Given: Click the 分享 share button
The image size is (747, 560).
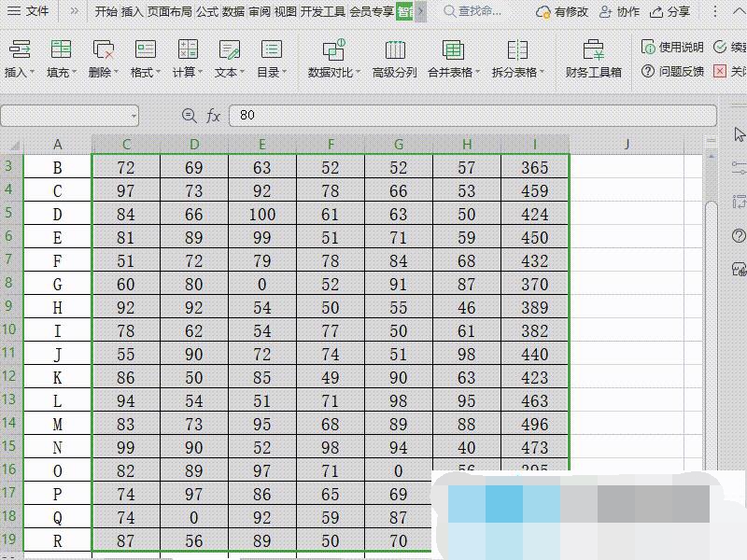Looking at the screenshot, I should click(670, 11).
